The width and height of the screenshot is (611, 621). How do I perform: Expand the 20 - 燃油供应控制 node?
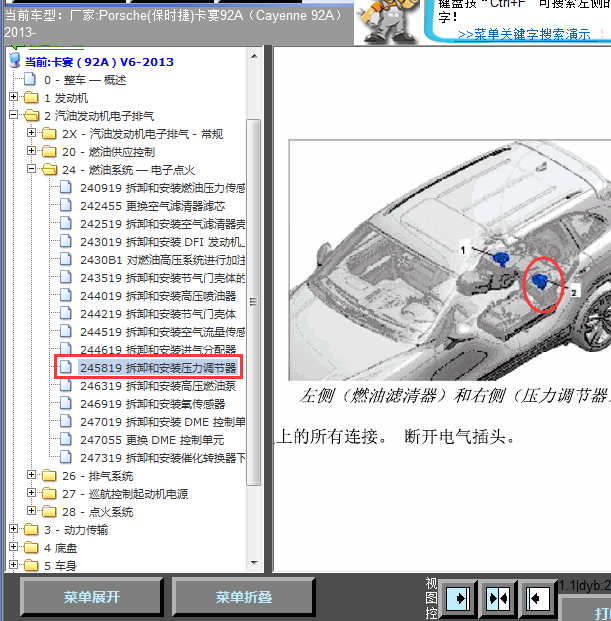coord(31,151)
